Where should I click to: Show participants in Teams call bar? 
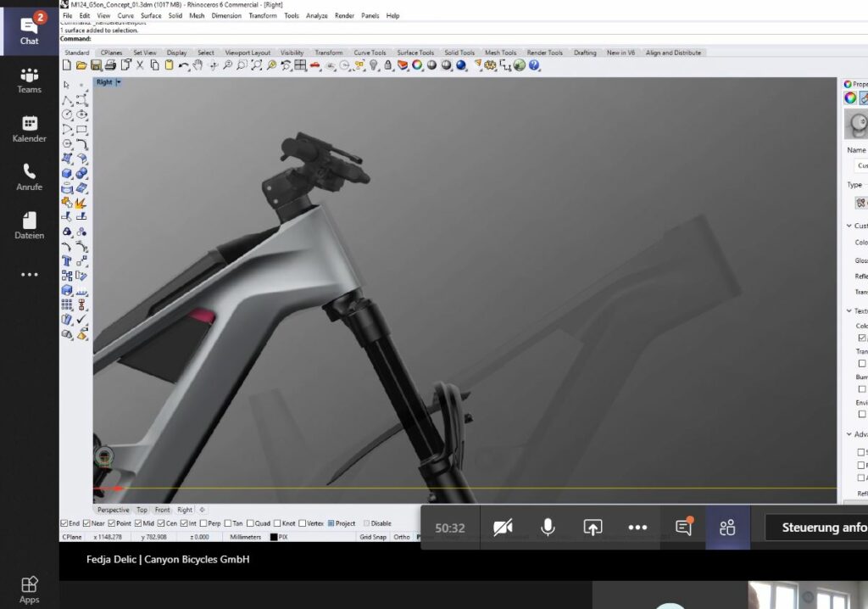[727, 528]
